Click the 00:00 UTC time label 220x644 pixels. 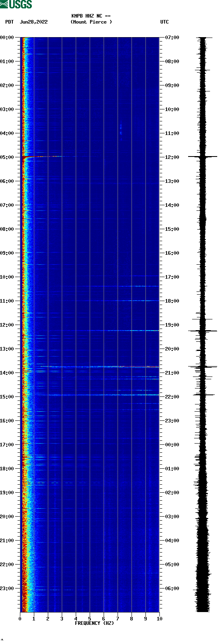pos(172,445)
